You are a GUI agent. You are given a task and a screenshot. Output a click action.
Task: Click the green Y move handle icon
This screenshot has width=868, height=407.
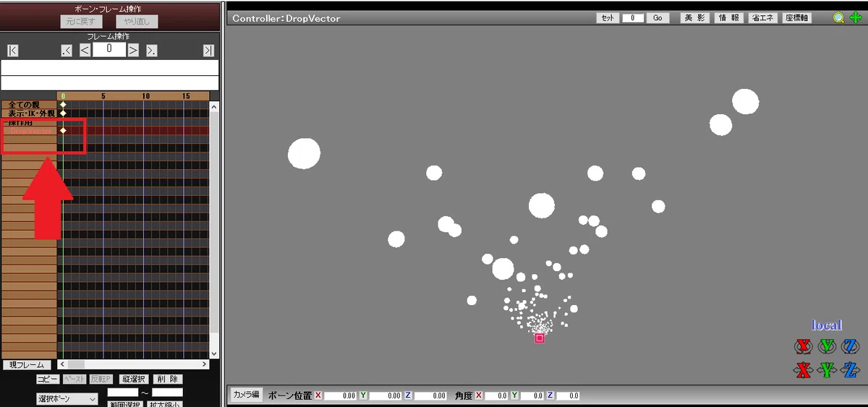(827, 370)
